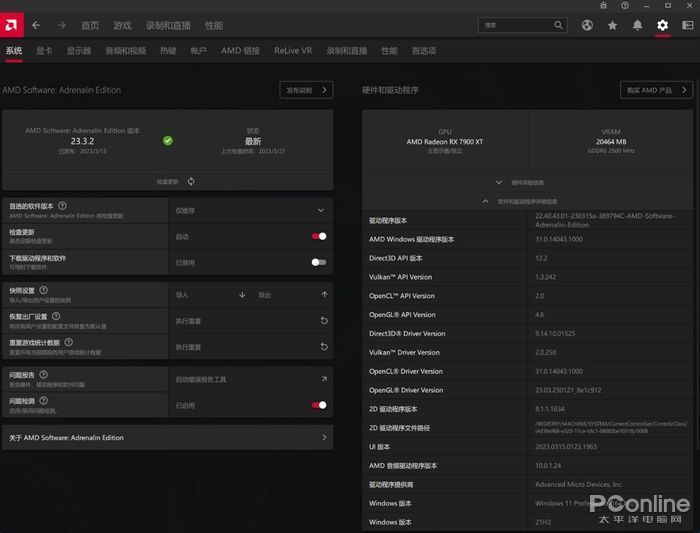Viewport: 700px width, 533px height.
Task: Switch to the 热键 tab
Action: coord(168,50)
